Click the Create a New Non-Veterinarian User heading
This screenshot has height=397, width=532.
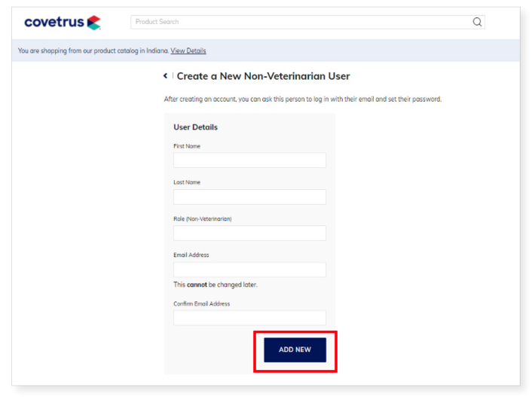coord(263,76)
